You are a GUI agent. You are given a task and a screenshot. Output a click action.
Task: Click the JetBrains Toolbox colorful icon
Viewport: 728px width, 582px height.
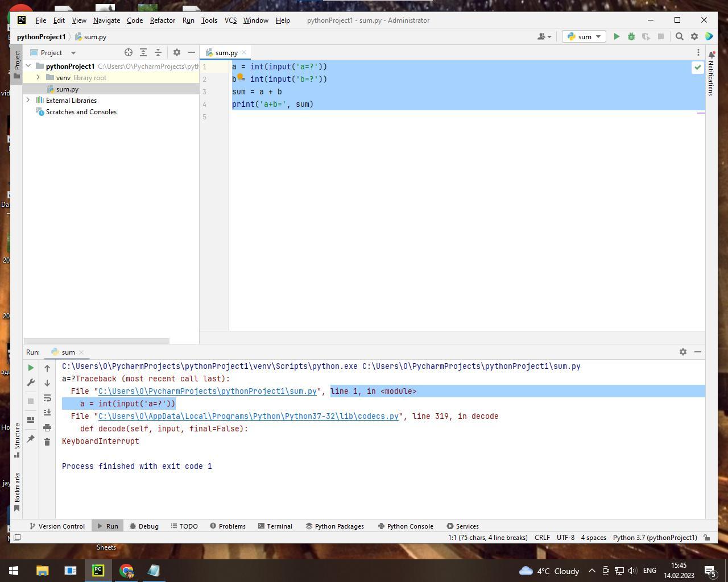tap(709, 36)
